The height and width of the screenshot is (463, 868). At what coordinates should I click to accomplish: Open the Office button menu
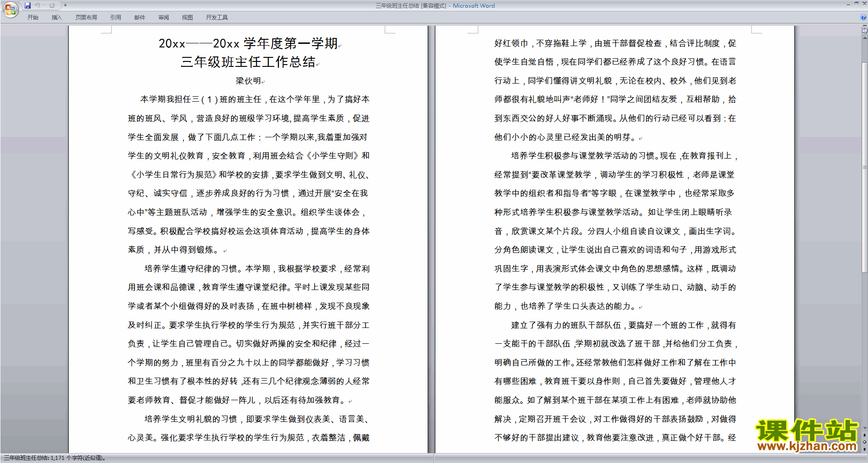[10, 9]
